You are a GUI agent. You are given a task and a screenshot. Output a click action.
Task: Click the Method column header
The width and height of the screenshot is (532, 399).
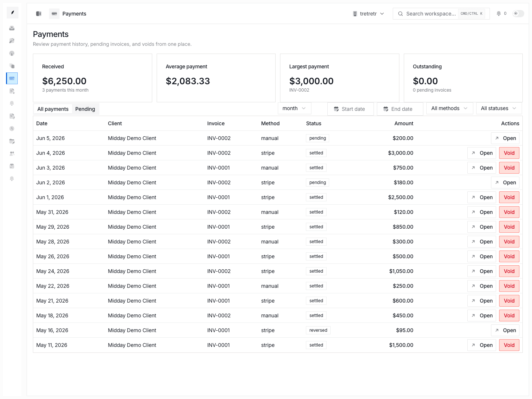(x=270, y=123)
